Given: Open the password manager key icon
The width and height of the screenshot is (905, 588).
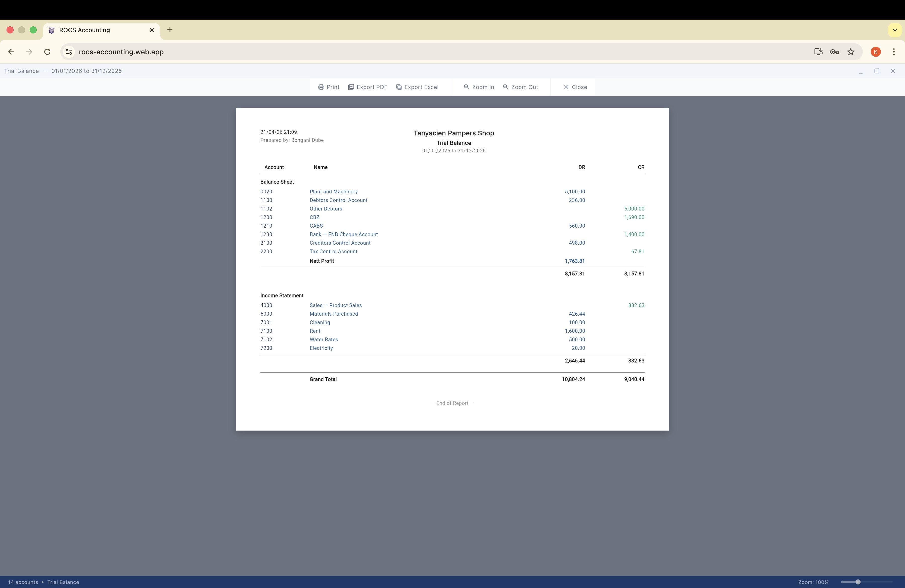Looking at the screenshot, I should coord(834,52).
